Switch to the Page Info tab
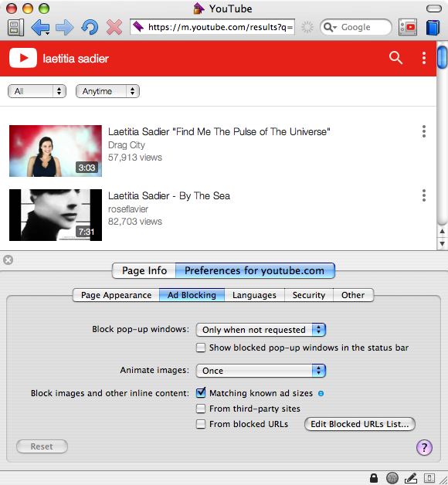Image resolution: width=448 pixels, height=485 pixels. click(144, 270)
